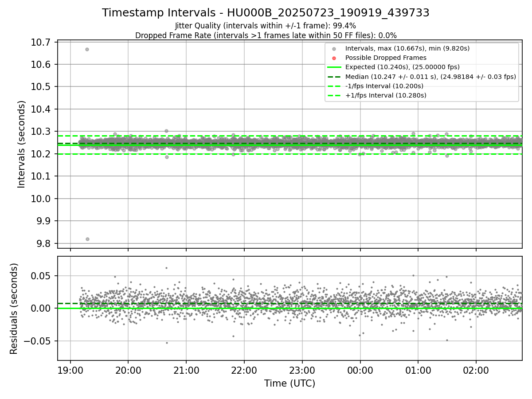Click the 20:00 time tick label
The width and height of the screenshot is (532, 399).
tap(128, 370)
